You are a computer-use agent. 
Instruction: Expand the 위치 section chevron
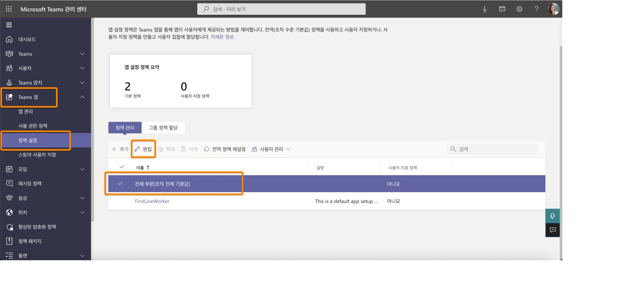(83, 212)
